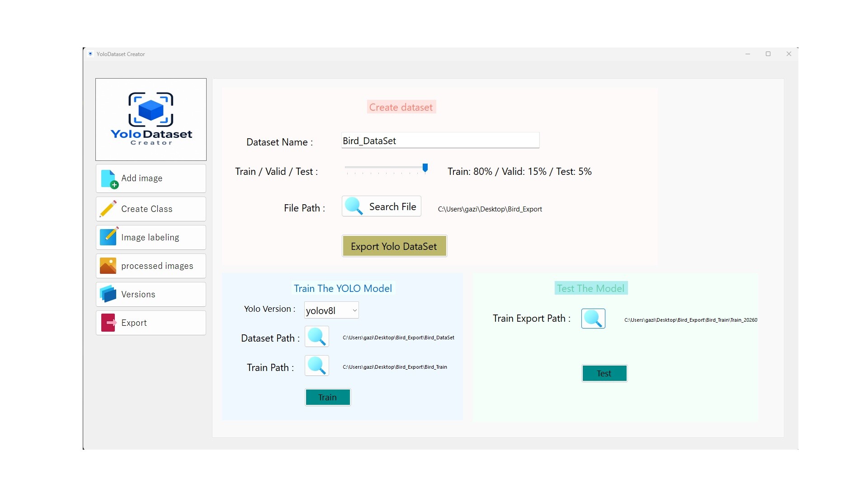Click the app icon in the title bar
868x488 pixels.
[x=91, y=54]
